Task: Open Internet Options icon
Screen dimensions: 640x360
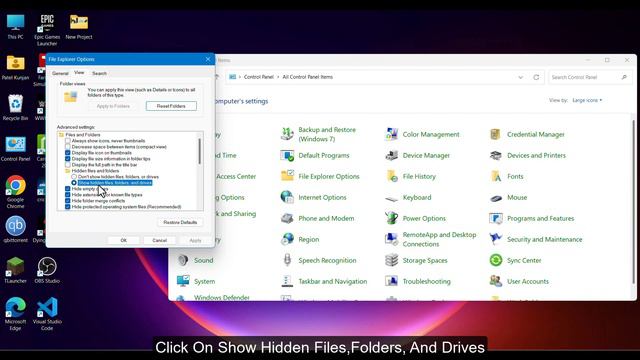Action: click(x=287, y=197)
